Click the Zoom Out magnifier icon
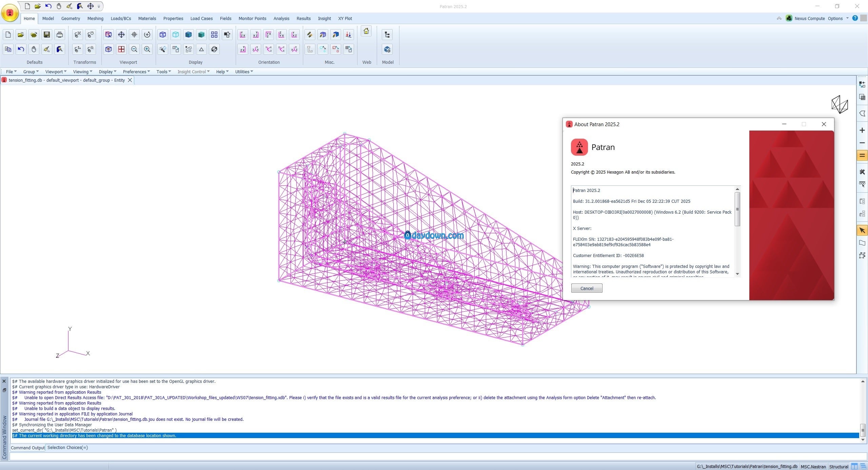 click(134, 50)
